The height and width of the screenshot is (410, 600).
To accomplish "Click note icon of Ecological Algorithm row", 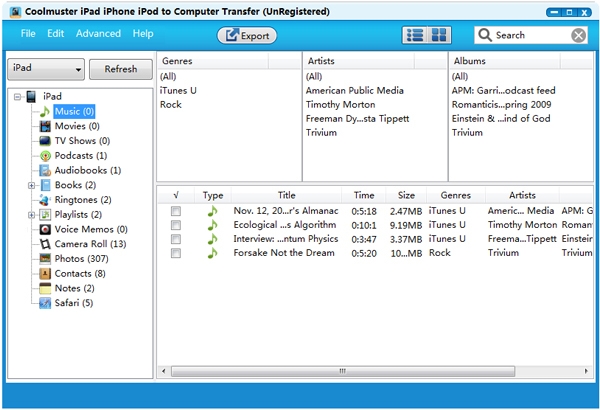I will pos(212,225).
